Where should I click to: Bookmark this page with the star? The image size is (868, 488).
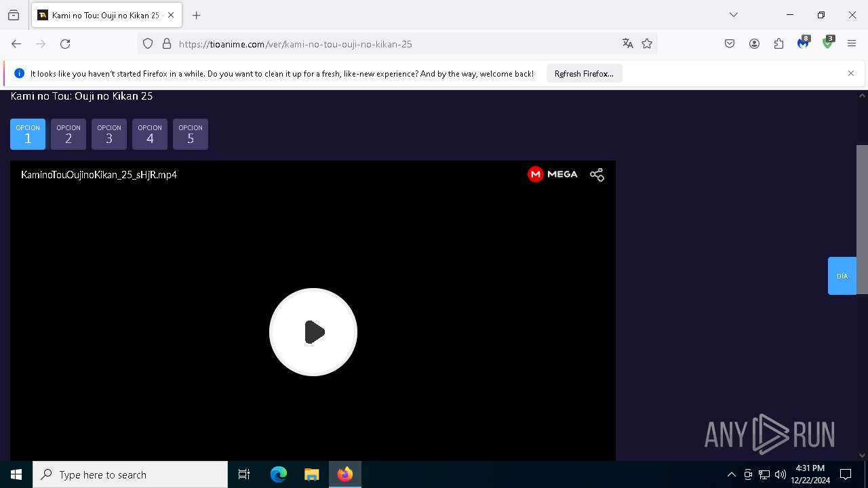[647, 44]
